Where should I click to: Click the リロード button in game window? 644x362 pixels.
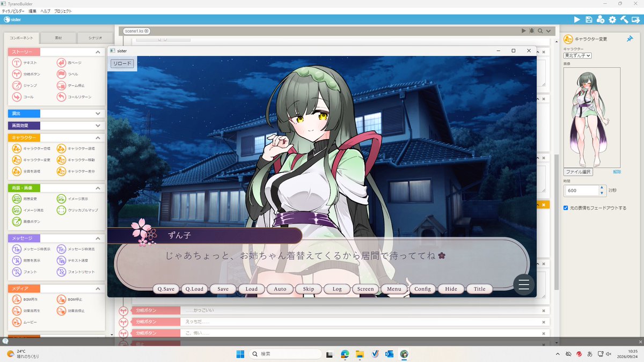click(x=122, y=63)
